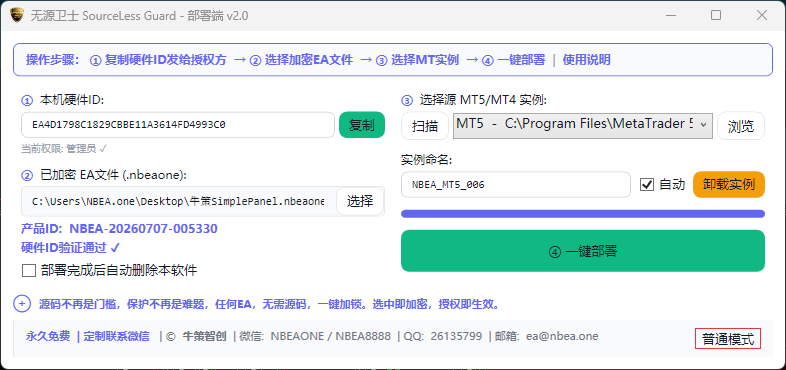This screenshot has height=370, width=786.
Task: Click the 实例命名 input field
Action: pyautogui.click(x=516, y=184)
